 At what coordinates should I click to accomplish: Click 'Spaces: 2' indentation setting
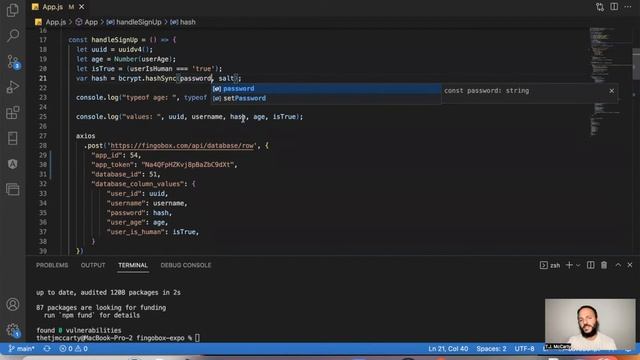[x=491, y=349]
